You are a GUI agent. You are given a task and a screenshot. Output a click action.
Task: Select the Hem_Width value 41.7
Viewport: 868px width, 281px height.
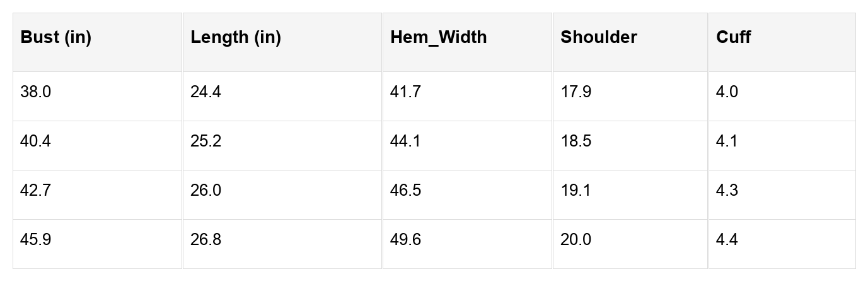click(406, 92)
